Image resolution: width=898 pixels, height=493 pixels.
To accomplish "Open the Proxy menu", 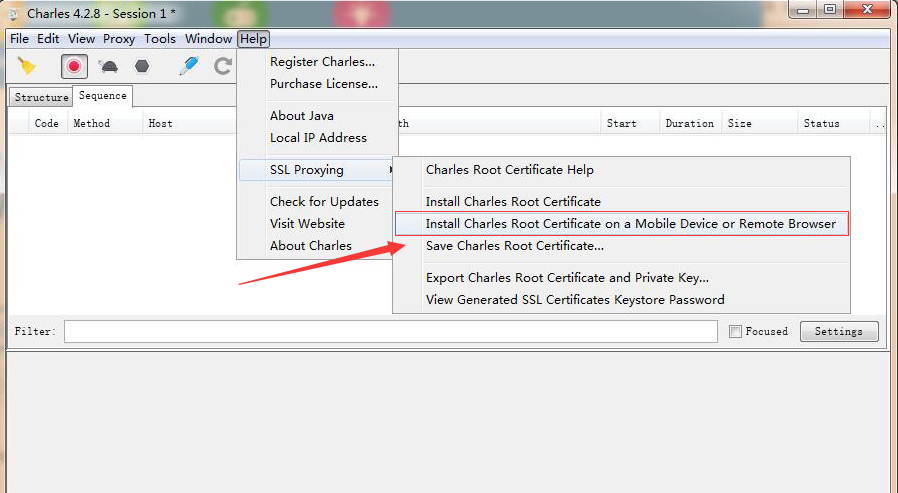I will [119, 39].
